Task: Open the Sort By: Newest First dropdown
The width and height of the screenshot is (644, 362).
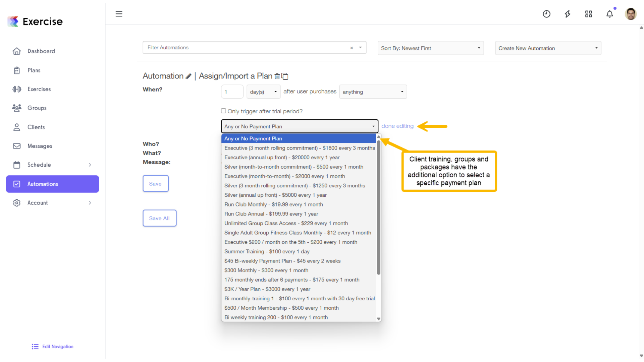Action: [431, 48]
